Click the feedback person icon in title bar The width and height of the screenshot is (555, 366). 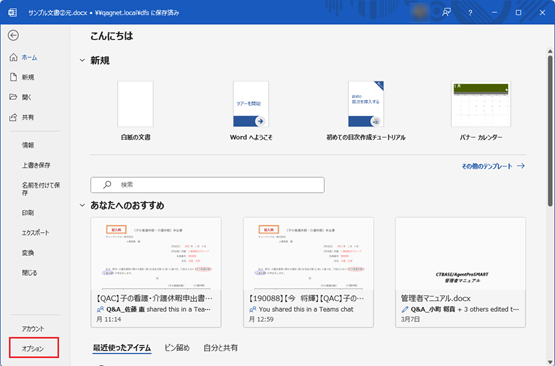[x=446, y=12]
